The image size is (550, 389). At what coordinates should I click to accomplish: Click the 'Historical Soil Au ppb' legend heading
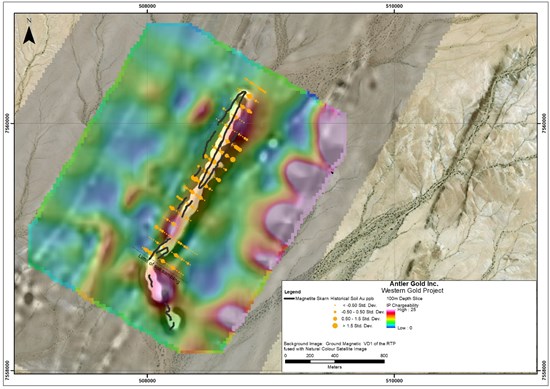[352, 299]
